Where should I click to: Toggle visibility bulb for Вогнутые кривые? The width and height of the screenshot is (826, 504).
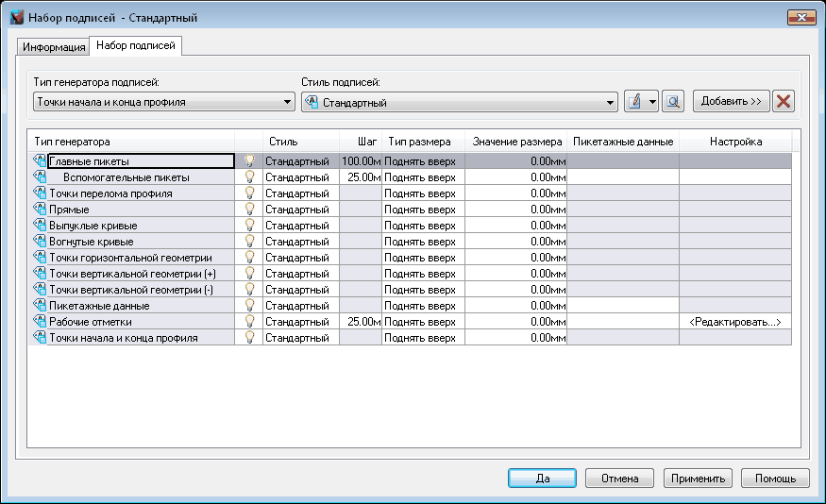coord(249,242)
